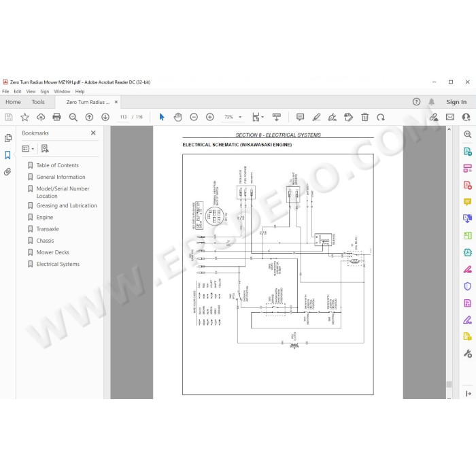Open Greasing and Lubrication bookmark

[x=67, y=205]
